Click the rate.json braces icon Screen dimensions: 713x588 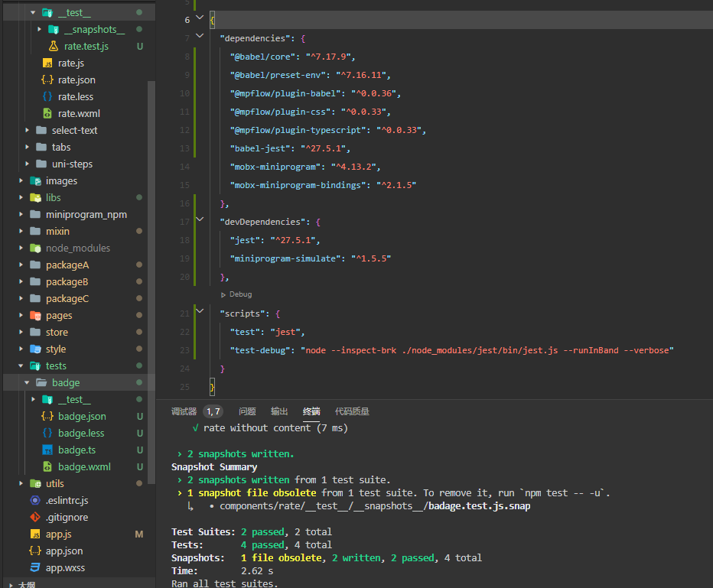pos(47,80)
